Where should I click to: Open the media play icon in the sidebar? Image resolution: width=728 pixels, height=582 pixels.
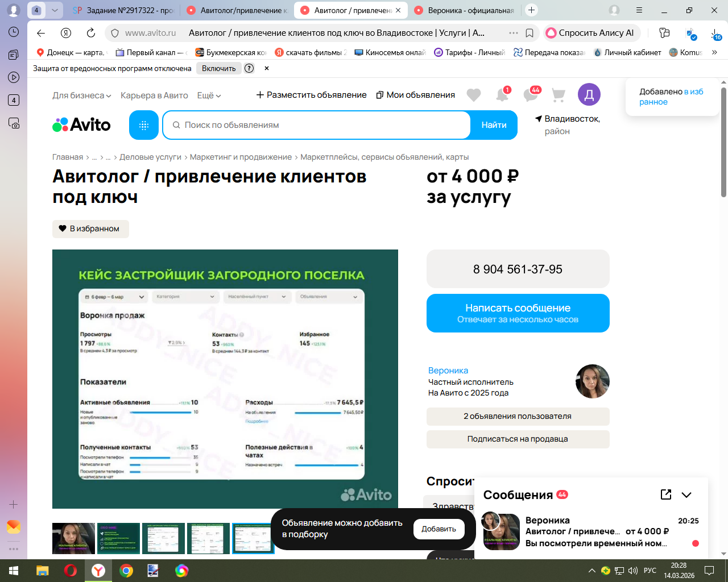coord(14,77)
